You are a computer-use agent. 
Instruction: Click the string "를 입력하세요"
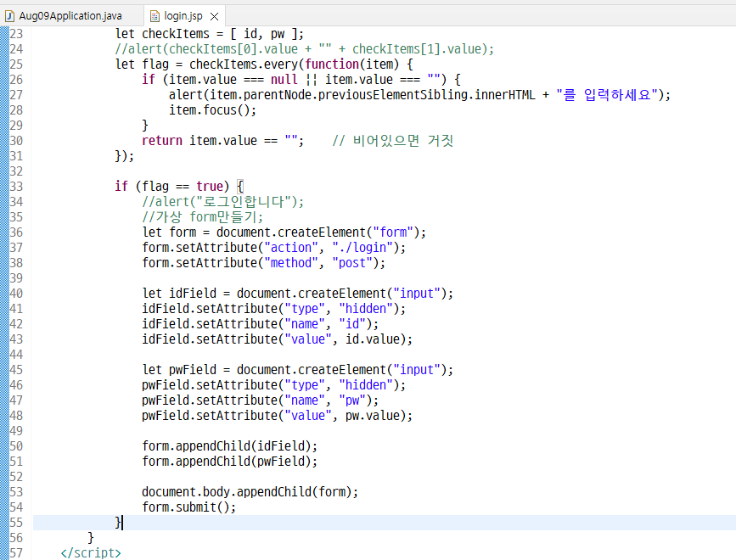pyautogui.click(x=607, y=95)
